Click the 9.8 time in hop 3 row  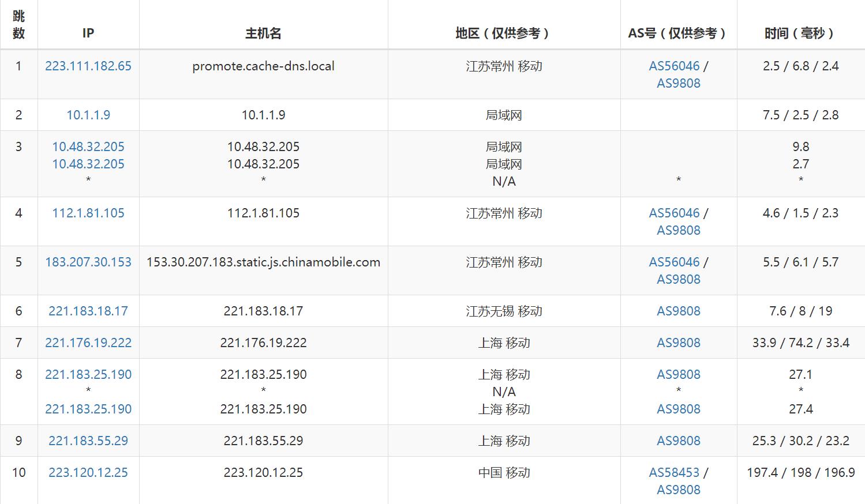[x=801, y=146]
